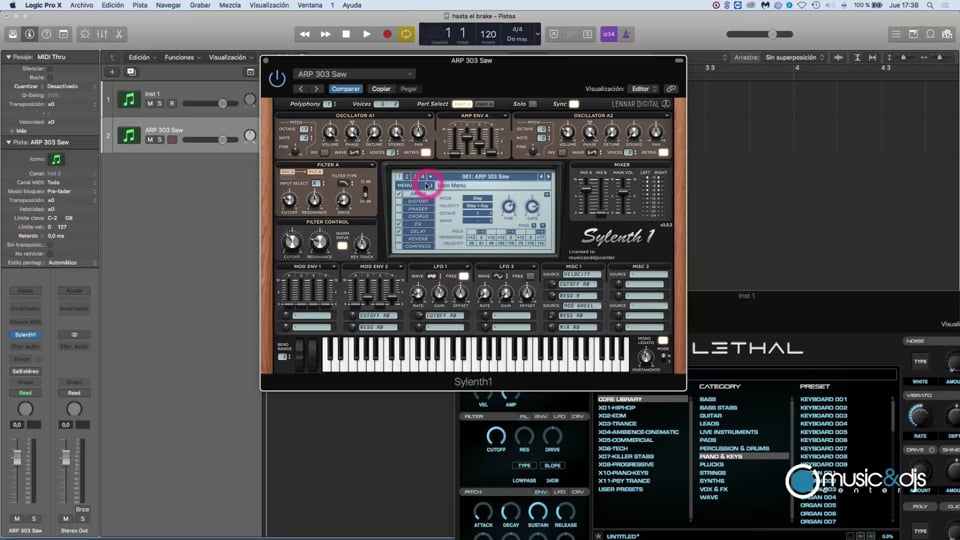Open the Navegar menu

click(168, 5)
